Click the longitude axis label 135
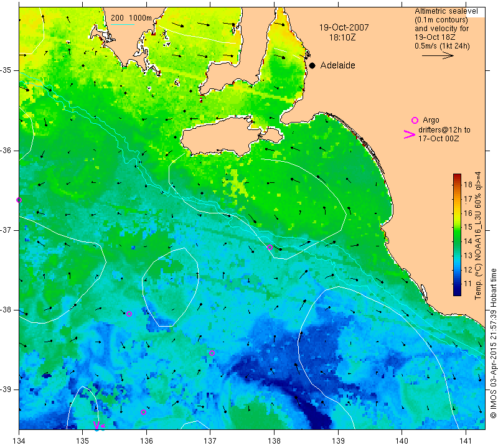Image resolution: width=498 pixels, height=448 pixels. pyautogui.click(x=83, y=441)
